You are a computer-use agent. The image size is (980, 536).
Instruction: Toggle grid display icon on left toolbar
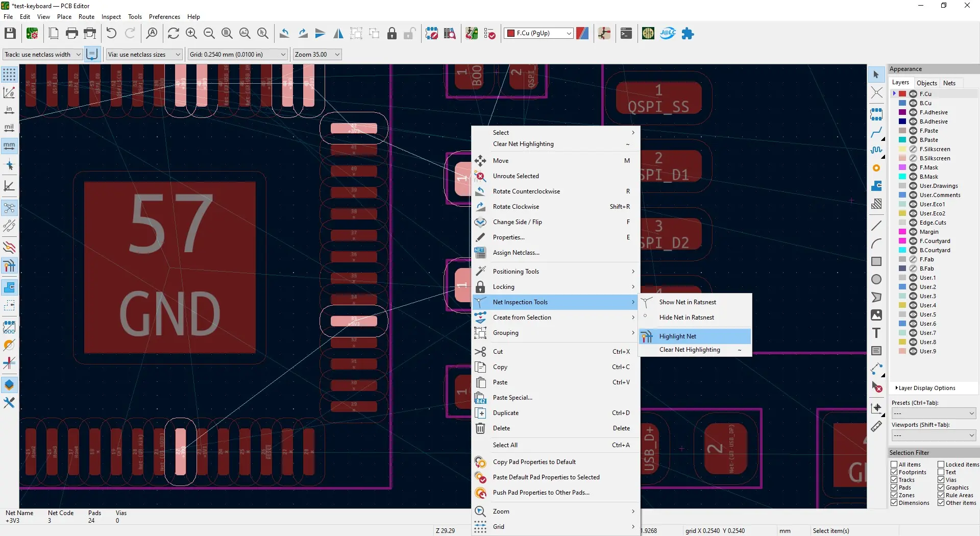pyautogui.click(x=9, y=75)
